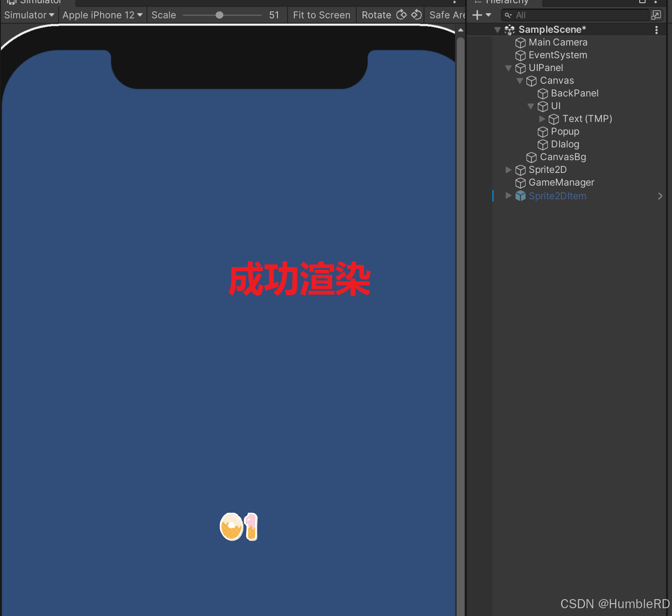Viewport: 672px width, 616px height.
Task: Click the Simulator vertical scrollbar
Action: pos(460,325)
